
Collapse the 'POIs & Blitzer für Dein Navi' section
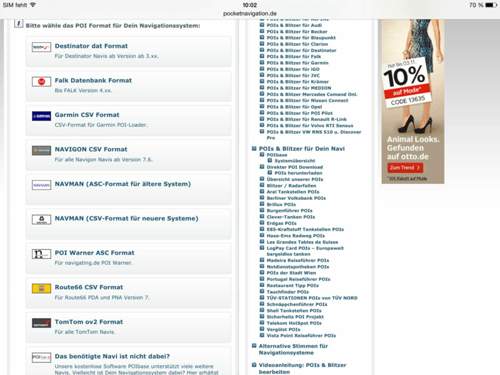click(x=254, y=149)
